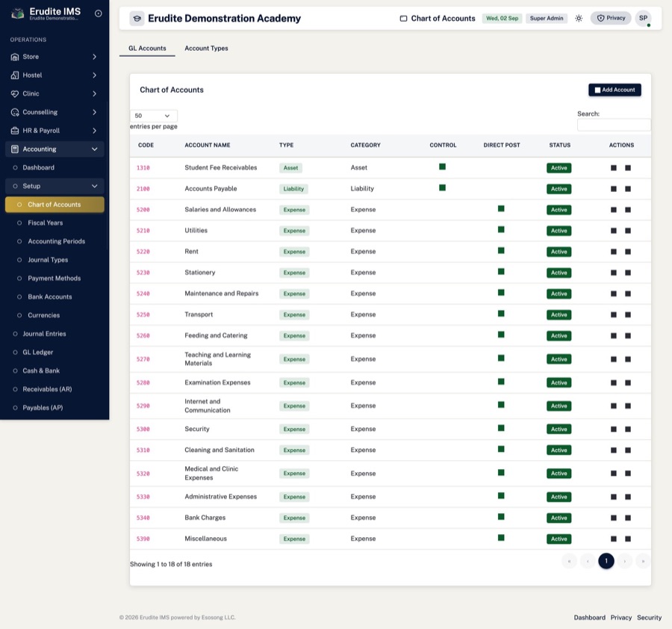Open Journal Types in the sidebar
672x629 pixels.
pos(48,260)
